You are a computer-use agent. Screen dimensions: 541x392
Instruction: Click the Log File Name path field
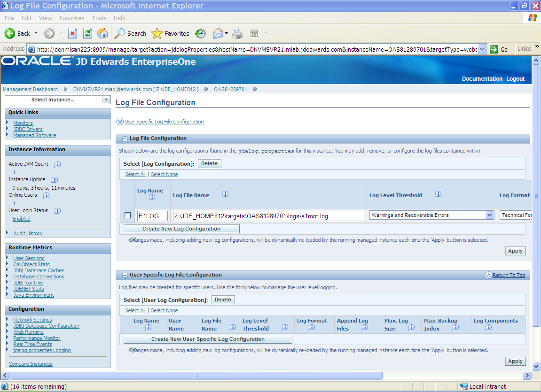tap(268, 216)
